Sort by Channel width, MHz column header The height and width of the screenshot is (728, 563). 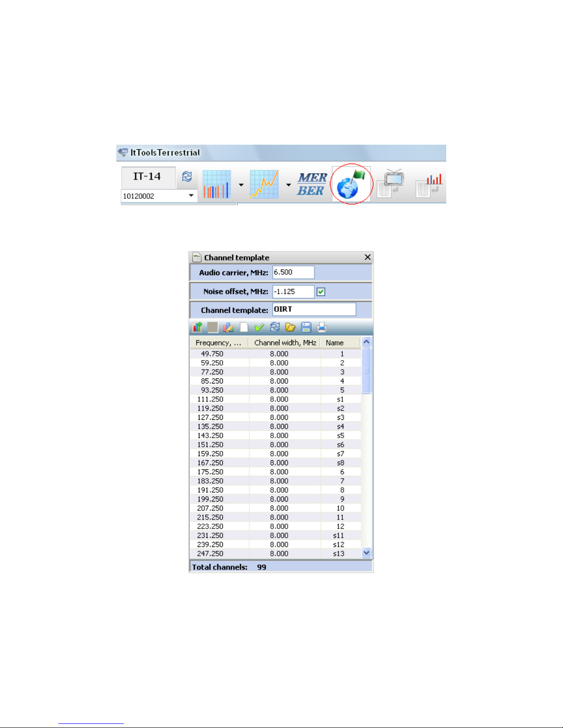tap(285, 343)
